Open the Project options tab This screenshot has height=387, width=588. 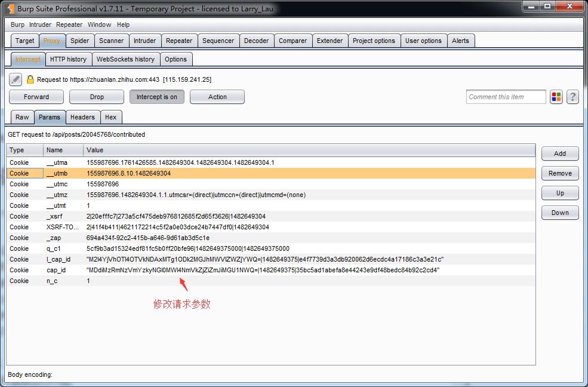374,41
